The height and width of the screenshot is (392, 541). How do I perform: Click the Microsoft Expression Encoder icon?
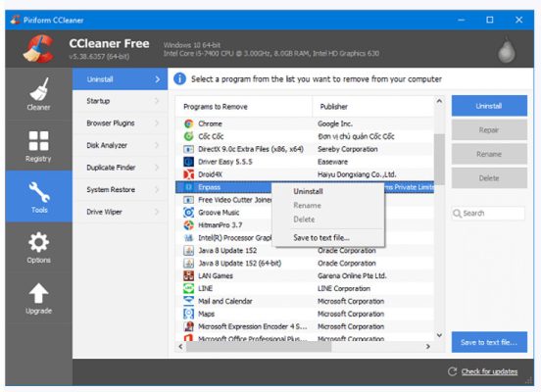click(188, 326)
